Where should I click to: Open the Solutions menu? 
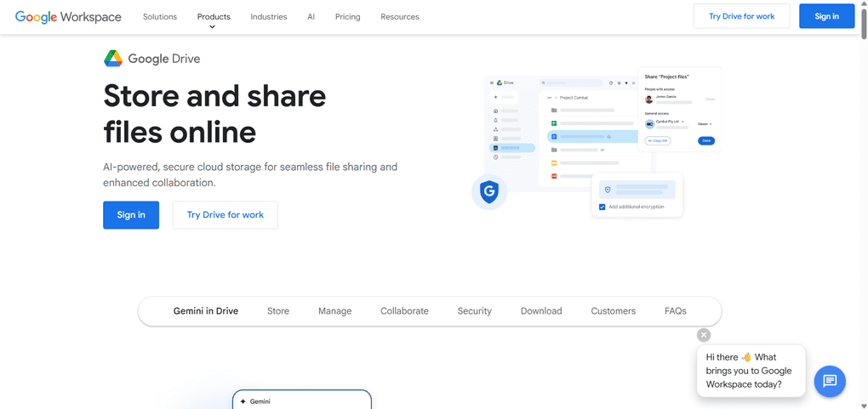pos(160,17)
